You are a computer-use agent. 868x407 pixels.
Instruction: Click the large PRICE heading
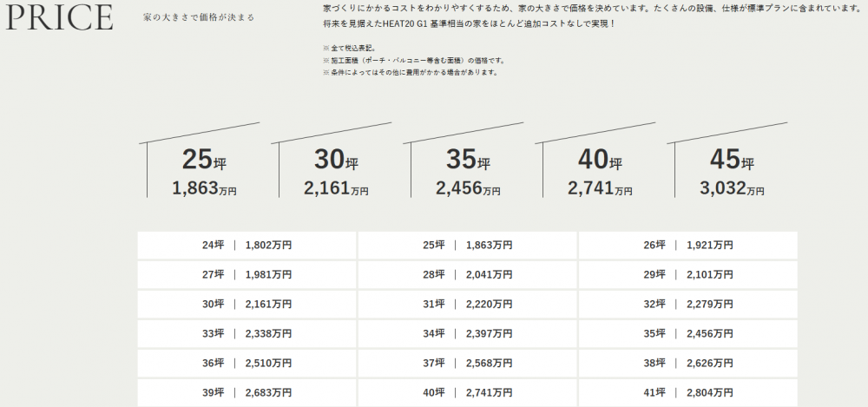(x=58, y=17)
